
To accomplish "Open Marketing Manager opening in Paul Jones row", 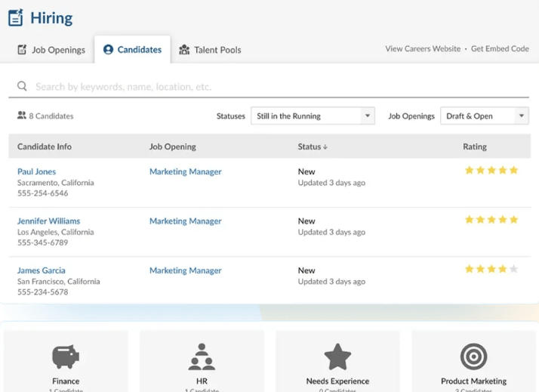I will click(x=185, y=171).
